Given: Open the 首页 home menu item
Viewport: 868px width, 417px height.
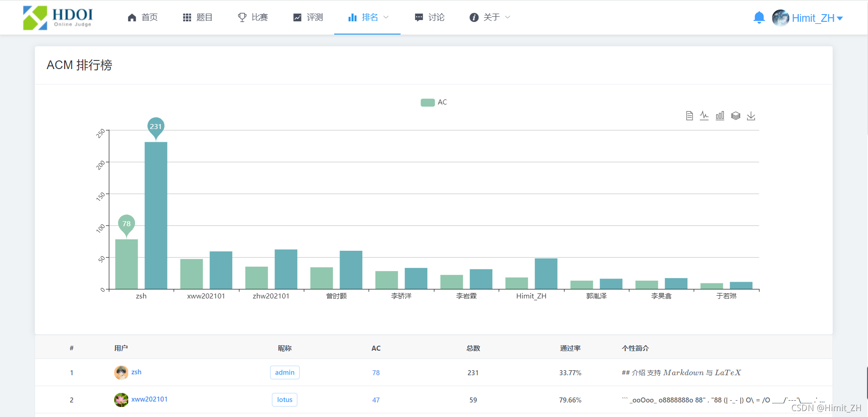Looking at the screenshot, I should coord(142,17).
